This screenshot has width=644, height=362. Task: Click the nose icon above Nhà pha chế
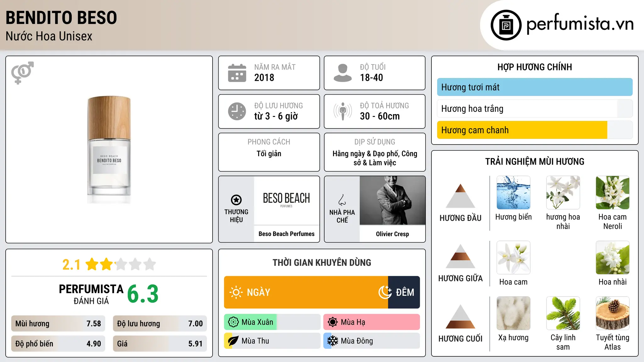click(x=342, y=200)
